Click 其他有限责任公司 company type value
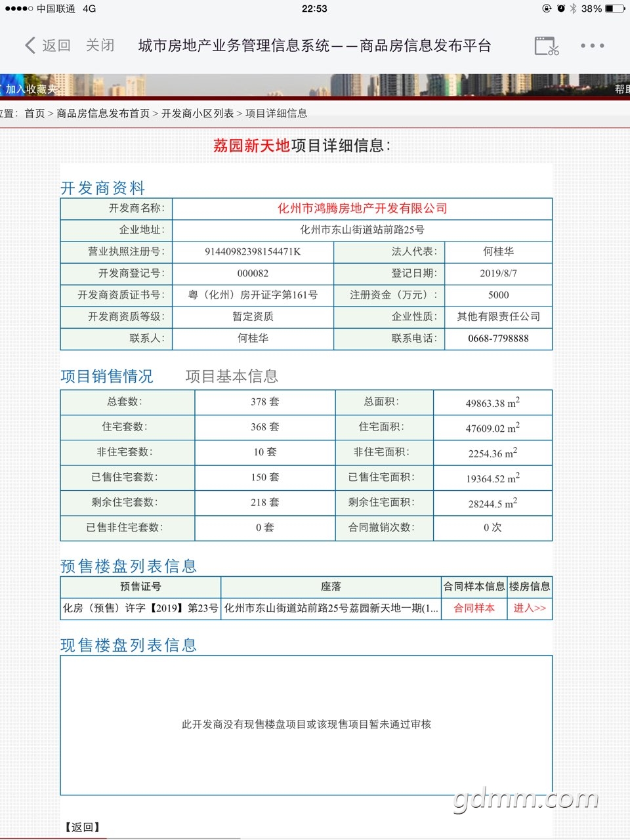Image resolution: width=630 pixels, height=840 pixels. click(x=498, y=317)
